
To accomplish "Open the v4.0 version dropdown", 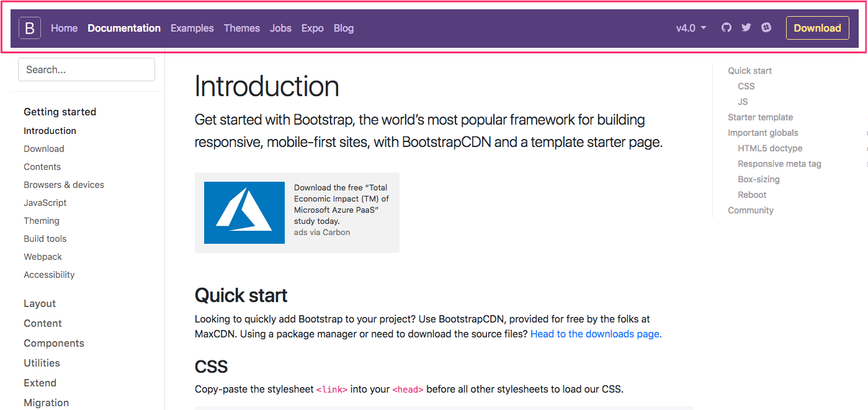I will (x=691, y=28).
